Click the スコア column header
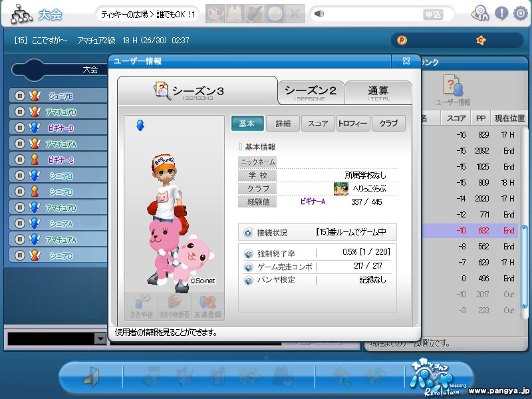532x399 pixels. coord(456,118)
